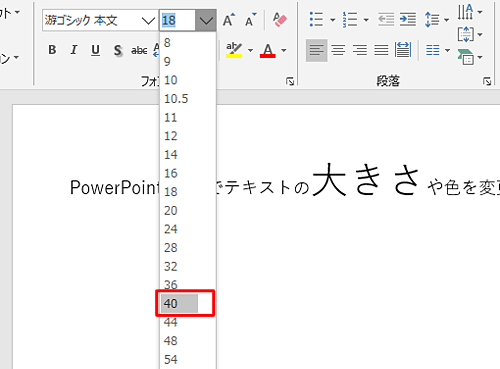Pick size 48 in dropdown list

pyautogui.click(x=188, y=341)
